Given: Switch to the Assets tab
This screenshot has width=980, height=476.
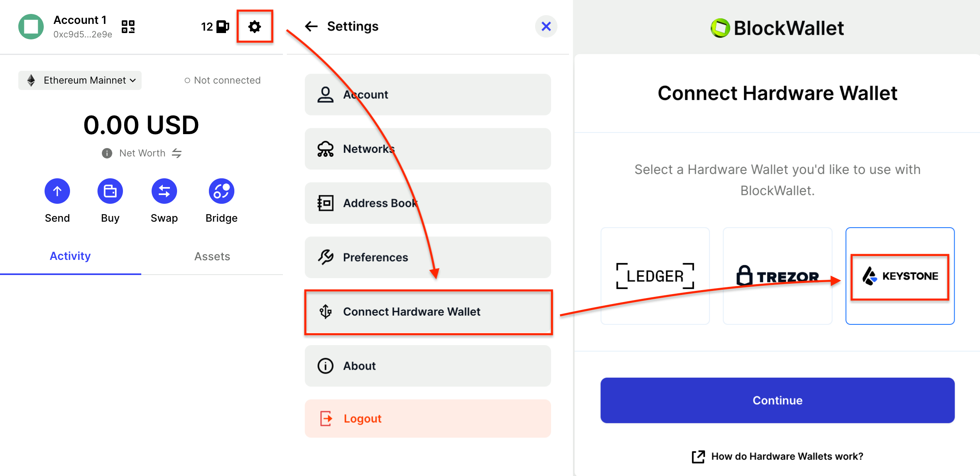Looking at the screenshot, I should [x=212, y=256].
